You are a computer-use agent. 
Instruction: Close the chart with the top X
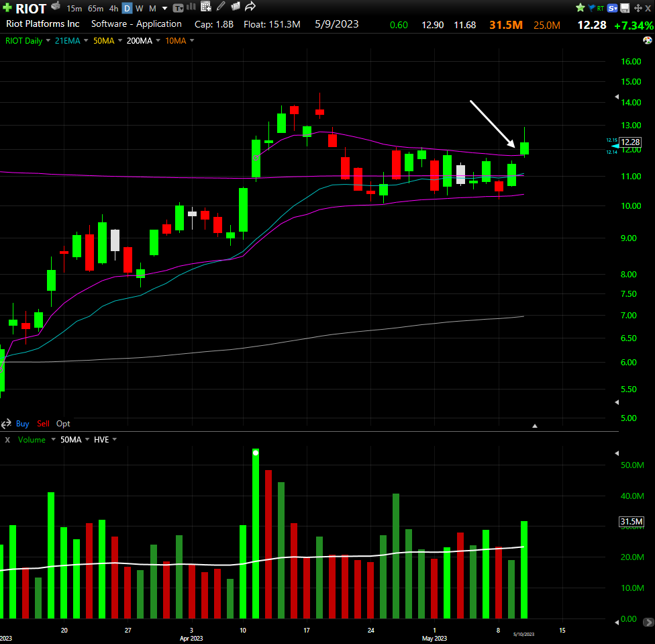[648, 8]
